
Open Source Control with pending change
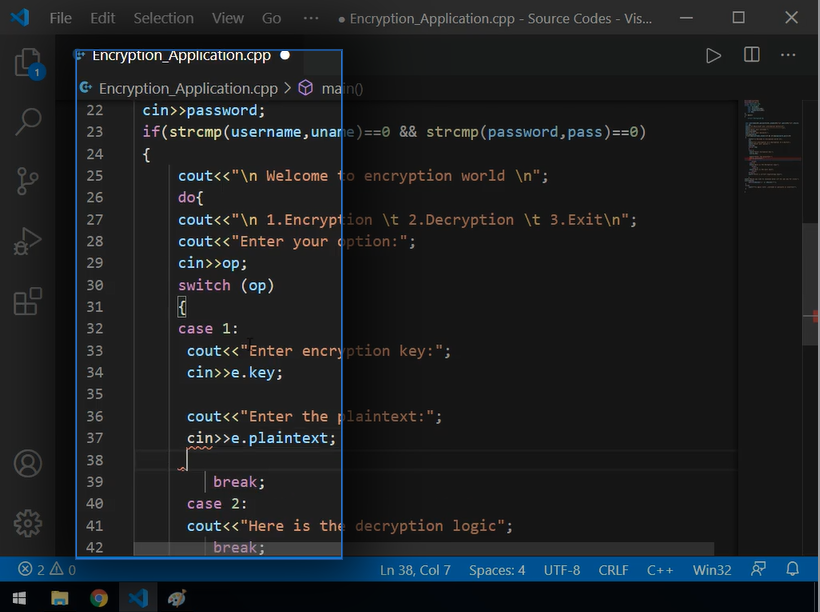coord(27,180)
